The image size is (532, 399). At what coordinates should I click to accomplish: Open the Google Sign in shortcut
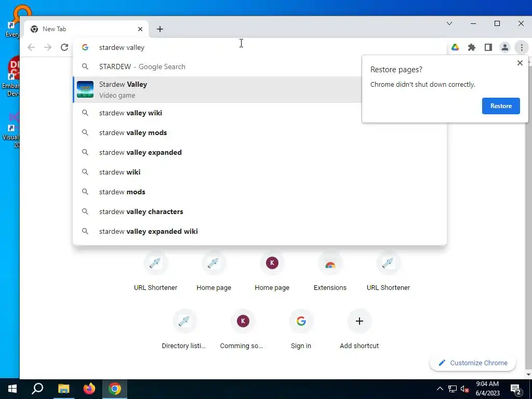tap(301, 330)
